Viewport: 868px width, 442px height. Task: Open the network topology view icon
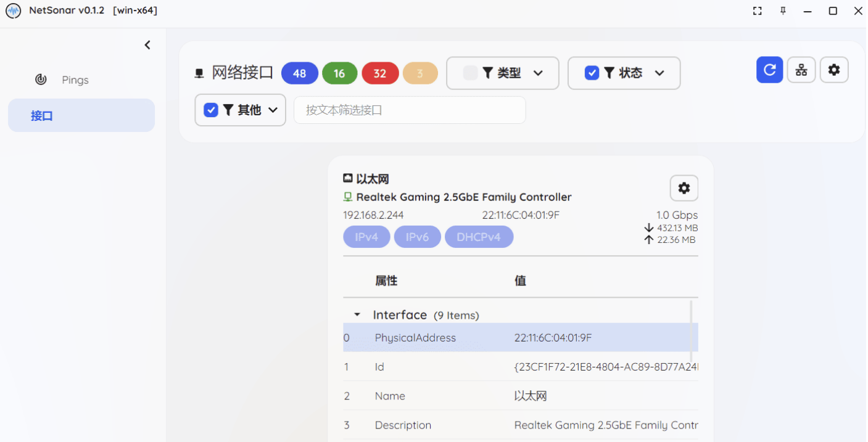point(801,70)
